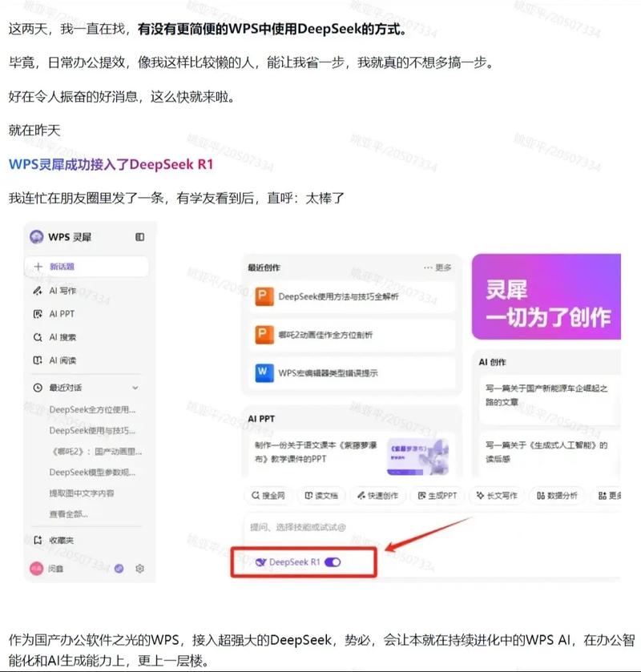Open the settings gear icon
The height and width of the screenshot is (672, 641).
pos(139,568)
